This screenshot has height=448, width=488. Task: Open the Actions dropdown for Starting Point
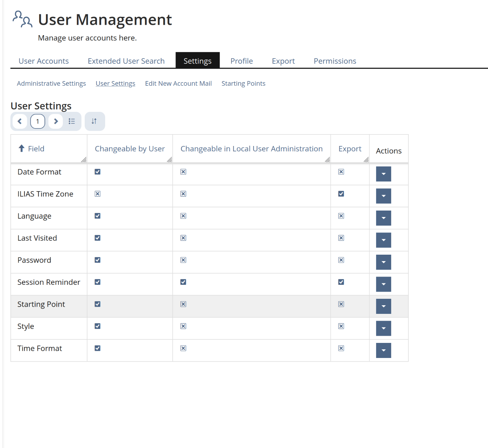[384, 306]
